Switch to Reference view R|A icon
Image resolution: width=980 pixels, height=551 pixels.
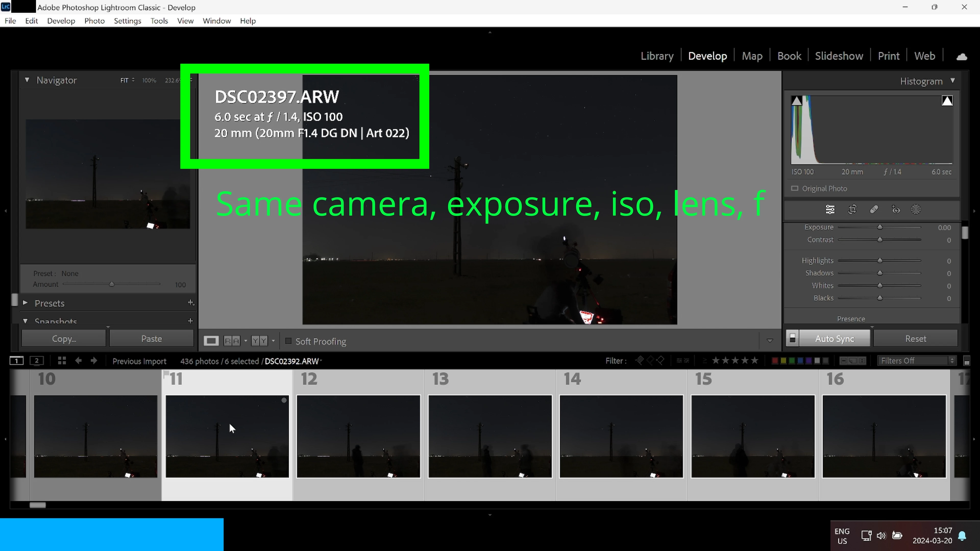232,341
